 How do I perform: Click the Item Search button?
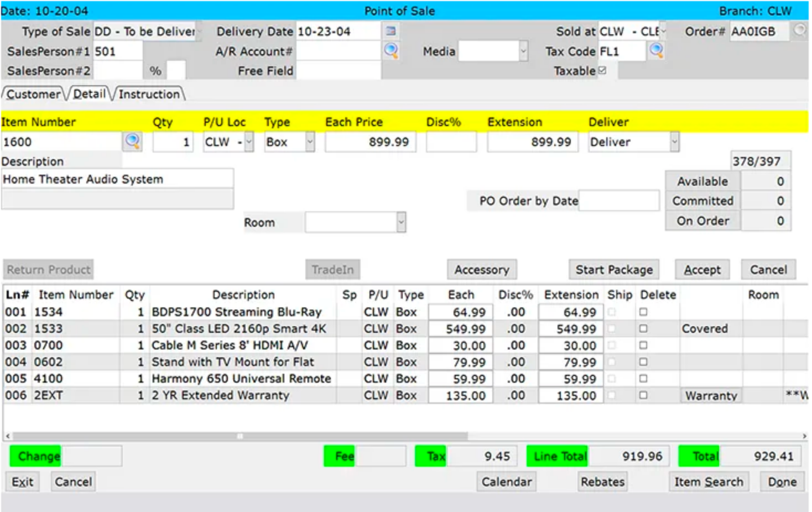708,482
